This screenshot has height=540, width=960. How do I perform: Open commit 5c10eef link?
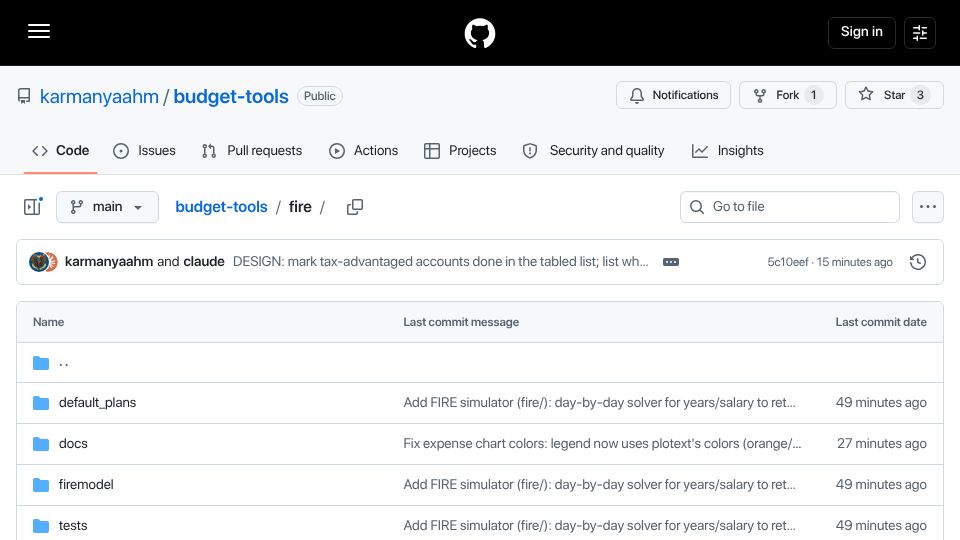click(x=788, y=262)
